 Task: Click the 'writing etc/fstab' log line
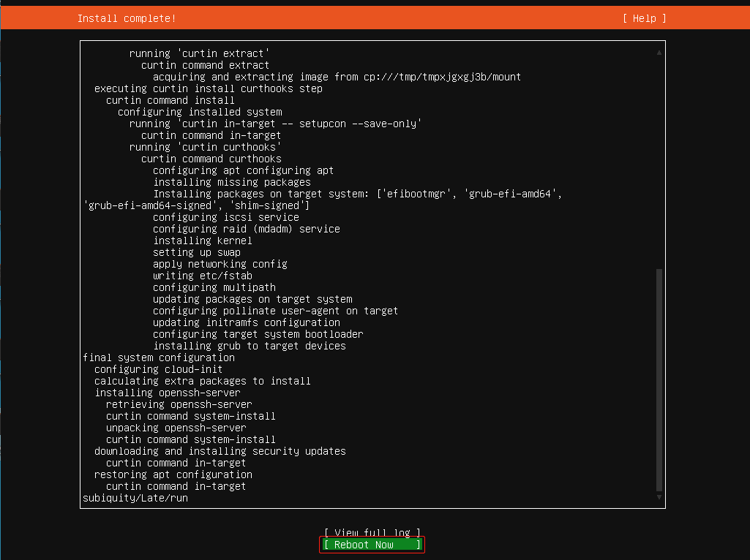(x=203, y=276)
